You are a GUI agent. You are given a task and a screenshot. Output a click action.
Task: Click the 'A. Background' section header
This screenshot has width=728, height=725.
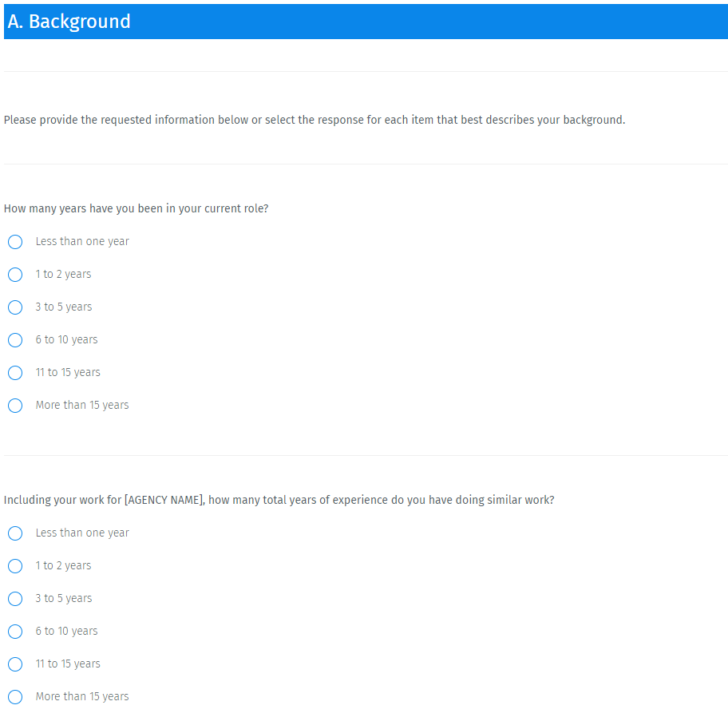click(69, 22)
